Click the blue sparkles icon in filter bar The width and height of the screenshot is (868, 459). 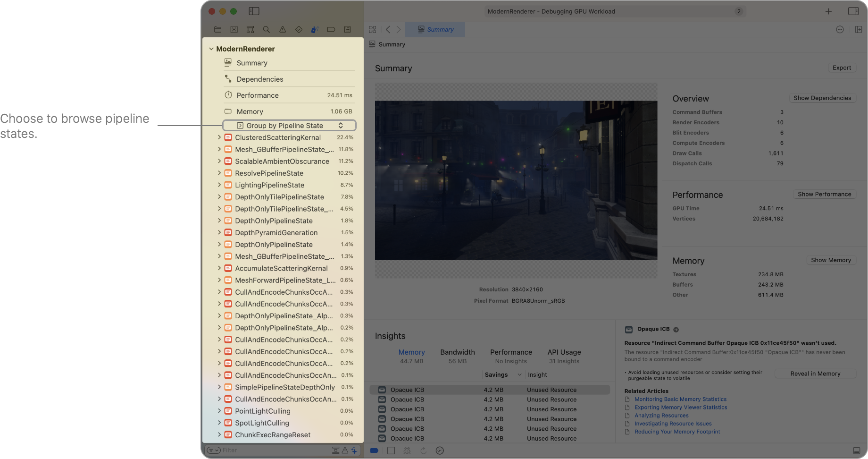click(x=354, y=450)
